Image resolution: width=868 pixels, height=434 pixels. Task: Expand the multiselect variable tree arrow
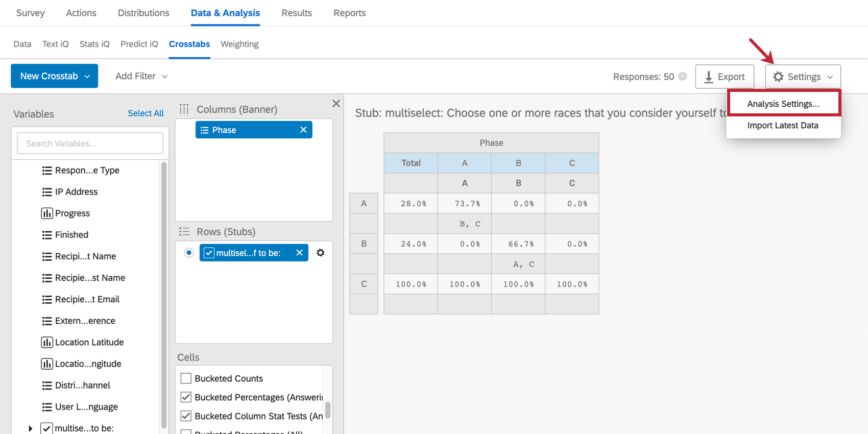coord(31,428)
